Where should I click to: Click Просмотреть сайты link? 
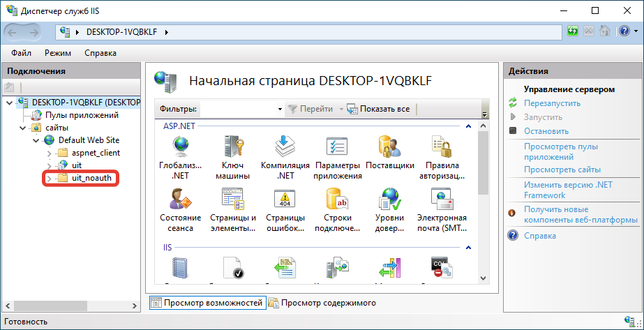point(562,169)
